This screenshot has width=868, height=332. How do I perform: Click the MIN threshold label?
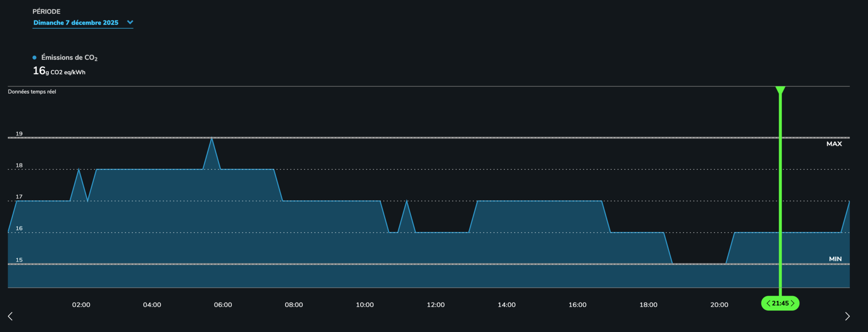pyautogui.click(x=835, y=259)
